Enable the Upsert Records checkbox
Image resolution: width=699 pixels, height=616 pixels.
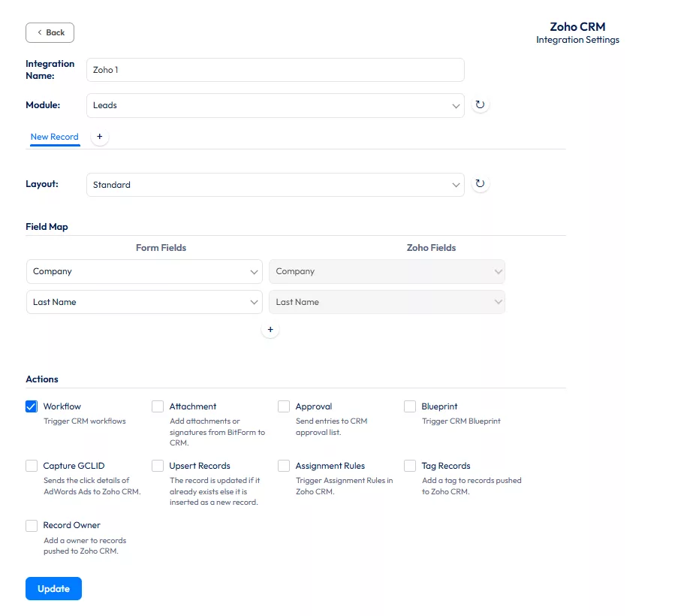(158, 466)
